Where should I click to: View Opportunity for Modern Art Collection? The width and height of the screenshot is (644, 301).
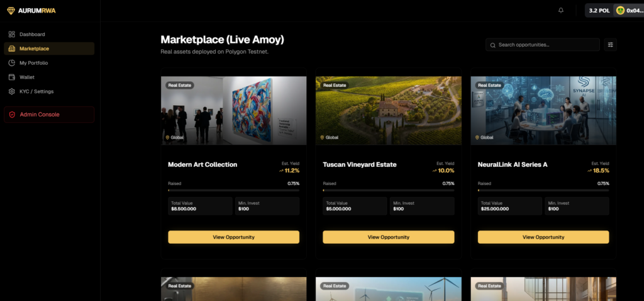234,237
